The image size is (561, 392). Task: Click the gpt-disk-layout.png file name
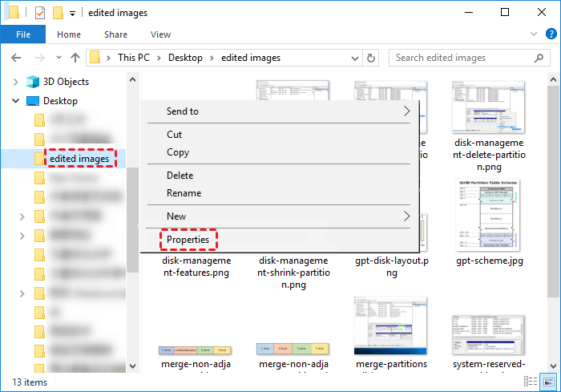(x=391, y=266)
